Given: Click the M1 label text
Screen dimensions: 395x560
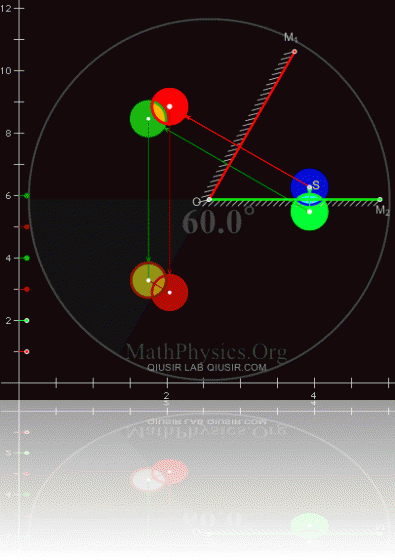Looking at the screenshot, I should [x=291, y=37].
